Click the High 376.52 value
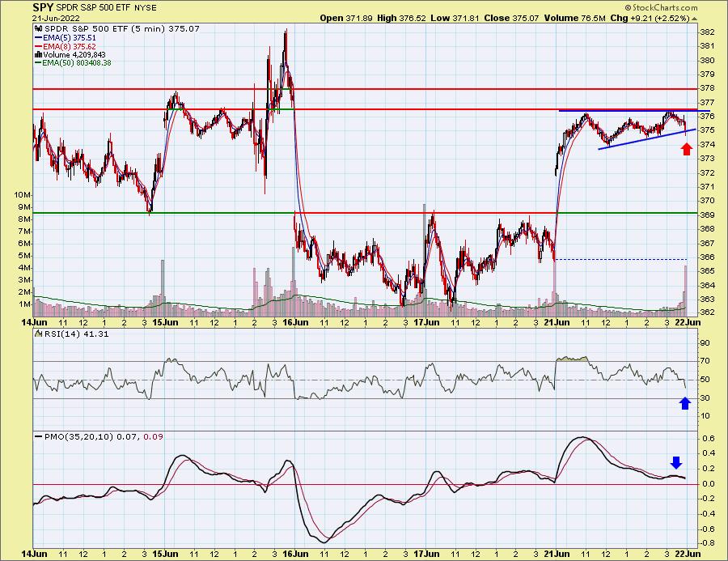This screenshot has width=728, height=561. (401, 18)
